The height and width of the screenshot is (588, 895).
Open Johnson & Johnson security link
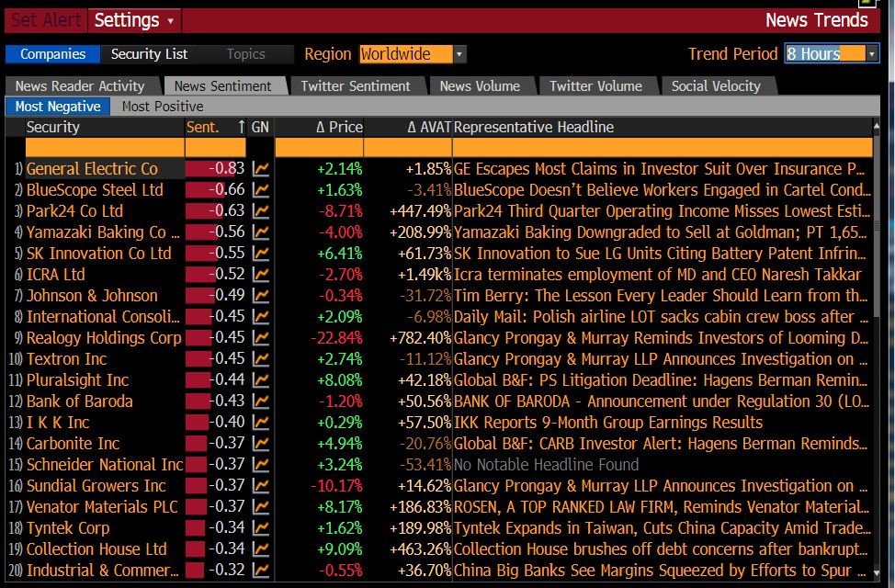(x=92, y=296)
